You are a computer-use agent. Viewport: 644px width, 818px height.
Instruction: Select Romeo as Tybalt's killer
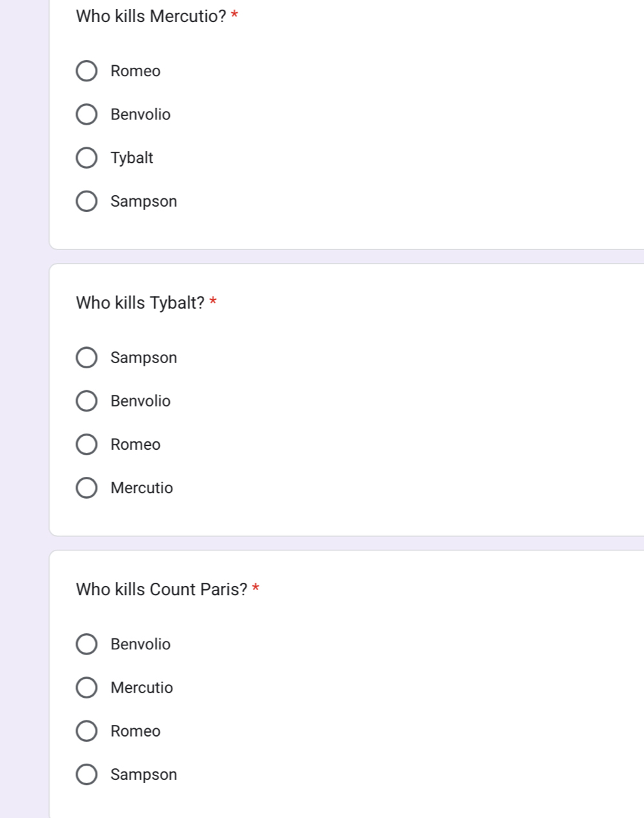(x=87, y=445)
